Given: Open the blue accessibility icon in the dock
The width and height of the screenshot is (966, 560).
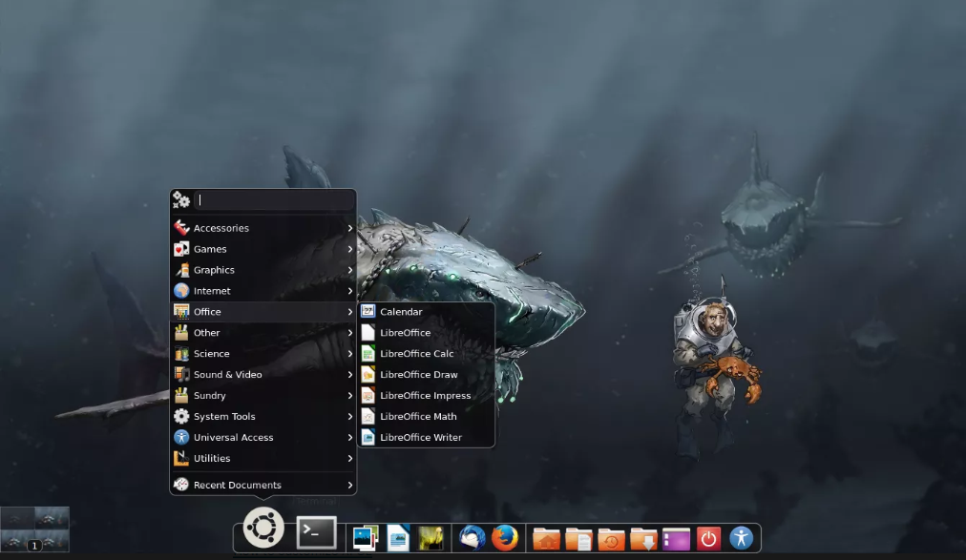Looking at the screenshot, I should 741,538.
